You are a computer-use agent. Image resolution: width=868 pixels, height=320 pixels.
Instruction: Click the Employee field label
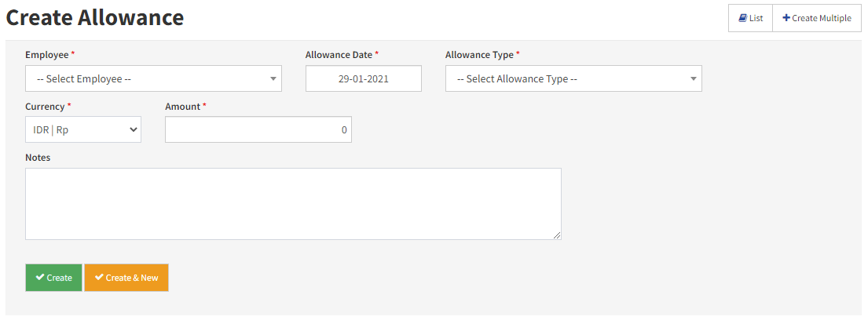pyautogui.click(x=47, y=55)
